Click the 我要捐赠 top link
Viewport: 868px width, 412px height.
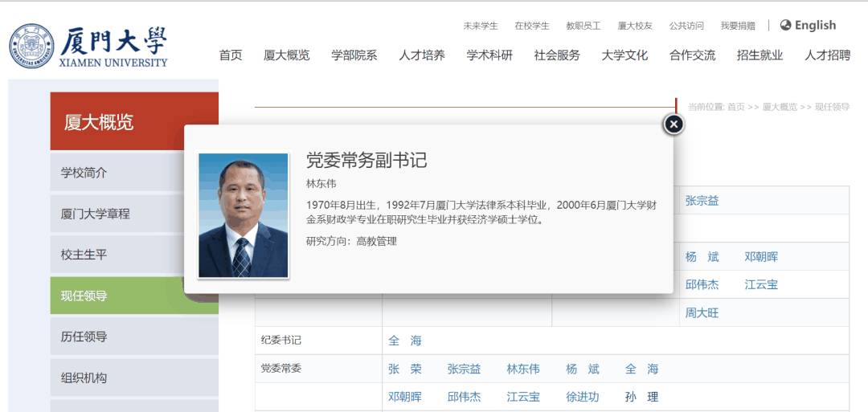tap(738, 26)
